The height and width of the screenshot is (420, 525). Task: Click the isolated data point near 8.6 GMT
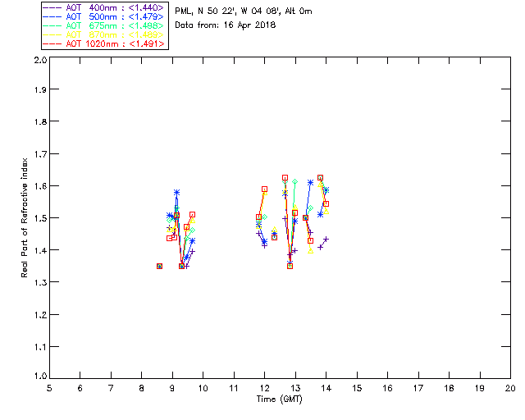pos(160,267)
